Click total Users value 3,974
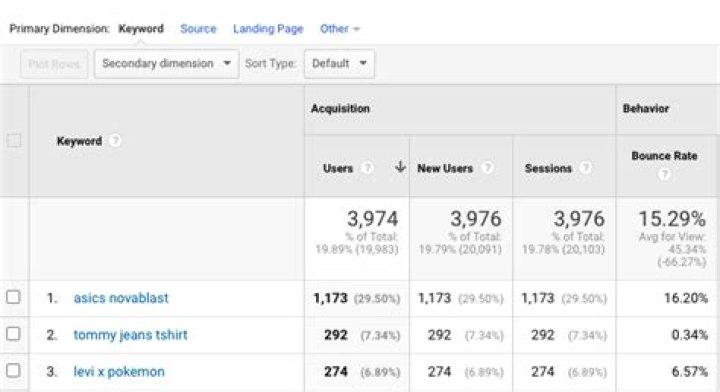 click(372, 218)
